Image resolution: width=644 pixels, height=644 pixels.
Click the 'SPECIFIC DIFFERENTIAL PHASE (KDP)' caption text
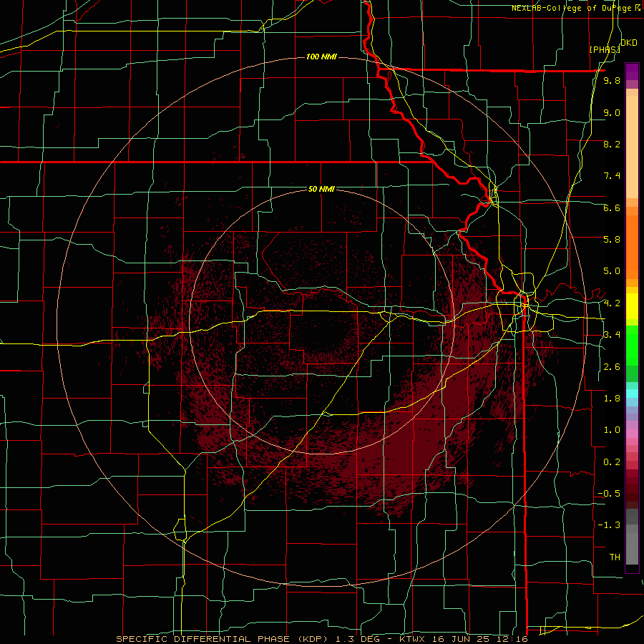(222, 639)
